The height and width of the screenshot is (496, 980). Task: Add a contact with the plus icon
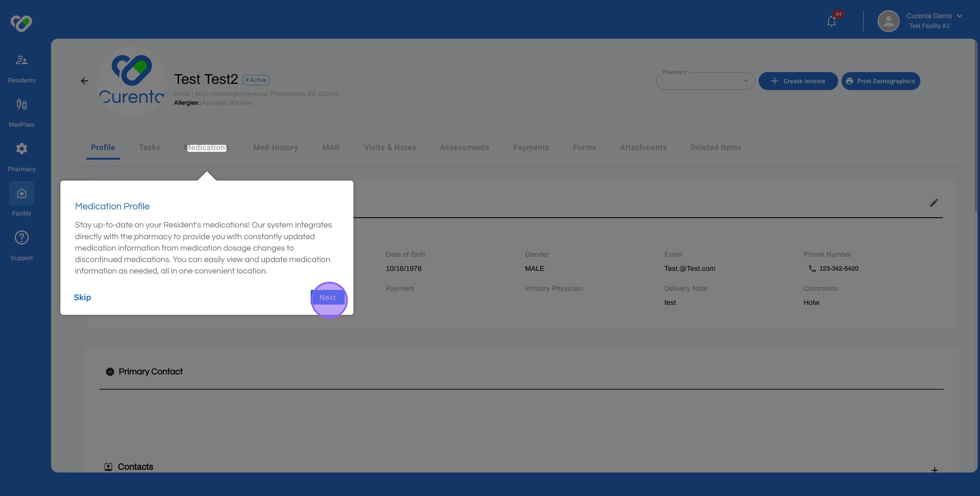click(x=934, y=470)
